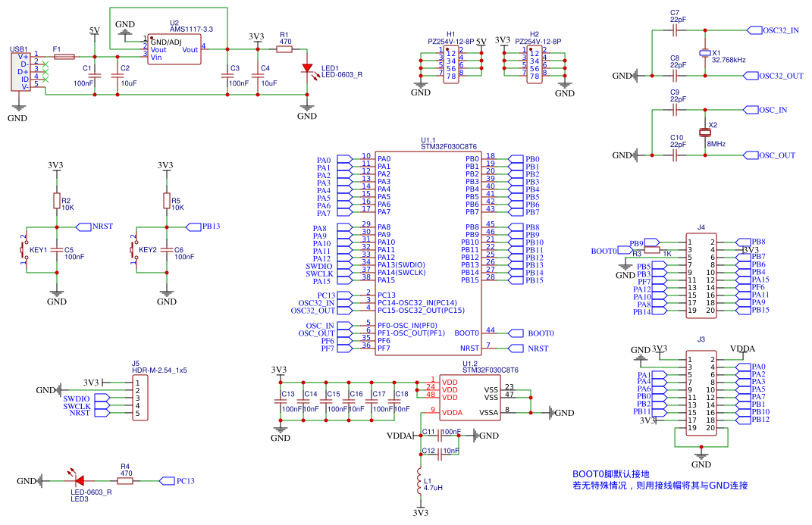Select the LED3 diode symbol
Screen dimensions: 812x525
[x=79, y=480]
